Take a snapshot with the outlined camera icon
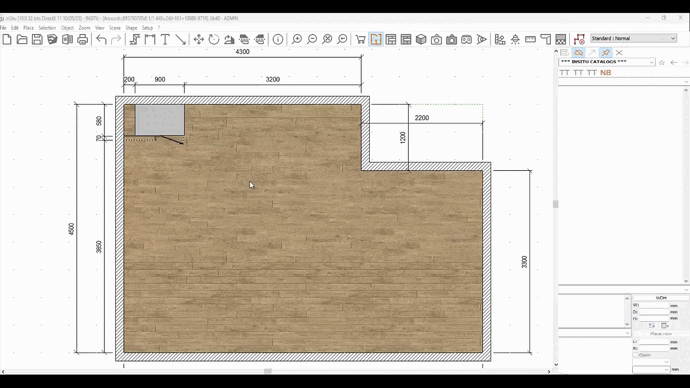Viewport: 690px width, 388px height. click(436, 40)
